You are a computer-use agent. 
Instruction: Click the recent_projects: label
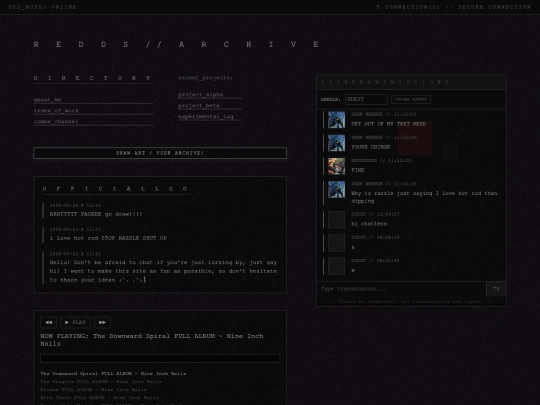coord(206,78)
